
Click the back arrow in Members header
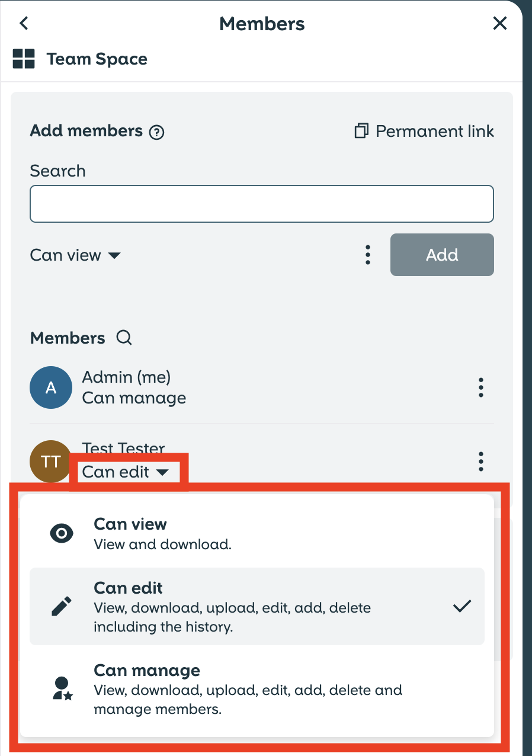tap(24, 24)
